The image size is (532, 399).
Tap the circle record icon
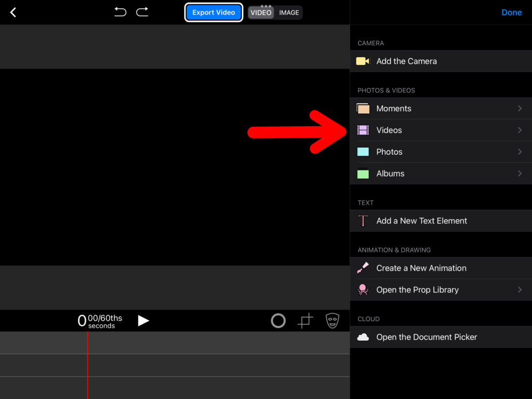[x=278, y=321]
